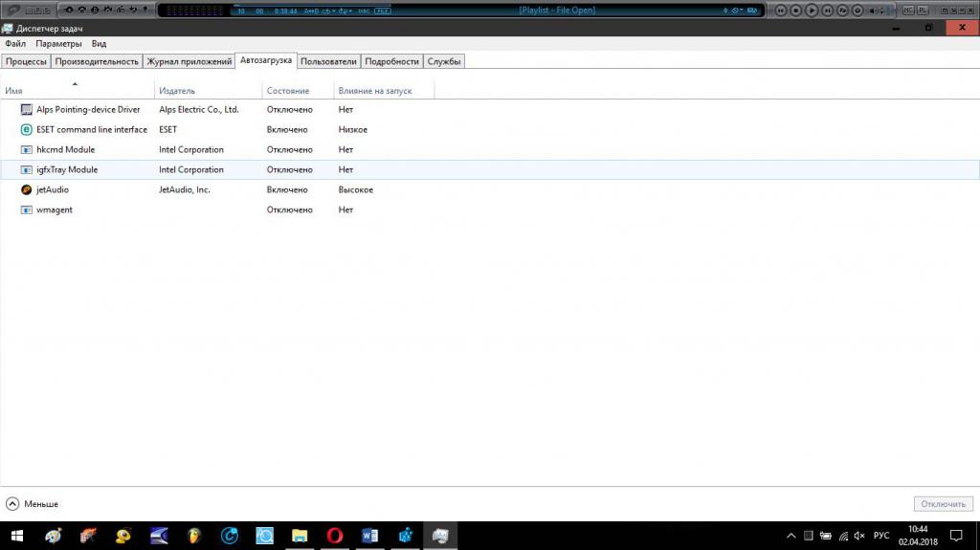Open the Параметры menu
The width and height of the screenshot is (980, 550).
(58, 44)
